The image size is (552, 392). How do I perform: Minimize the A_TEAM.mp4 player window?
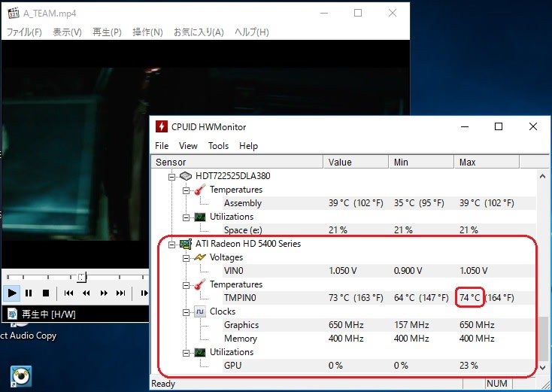click(x=324, y=14)
